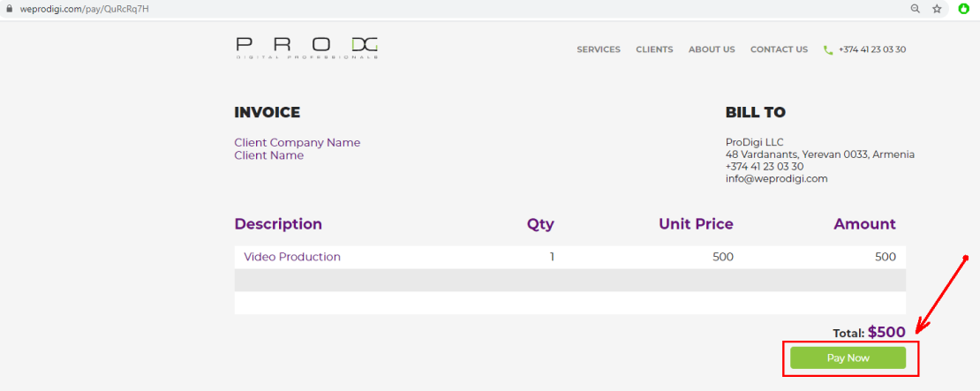The image size is (980, 391).
Task: Open the green browser extension icon
Action: point(964,9)
